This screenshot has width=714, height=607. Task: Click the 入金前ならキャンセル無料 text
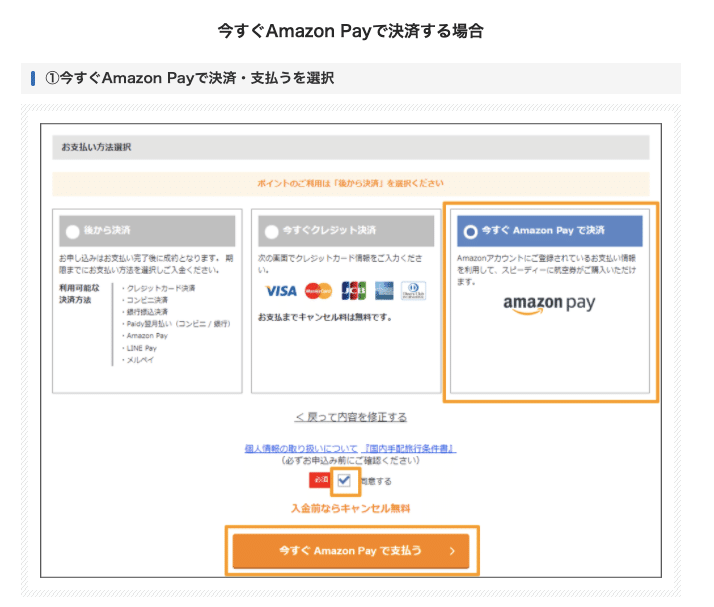(x=351, y=508)
